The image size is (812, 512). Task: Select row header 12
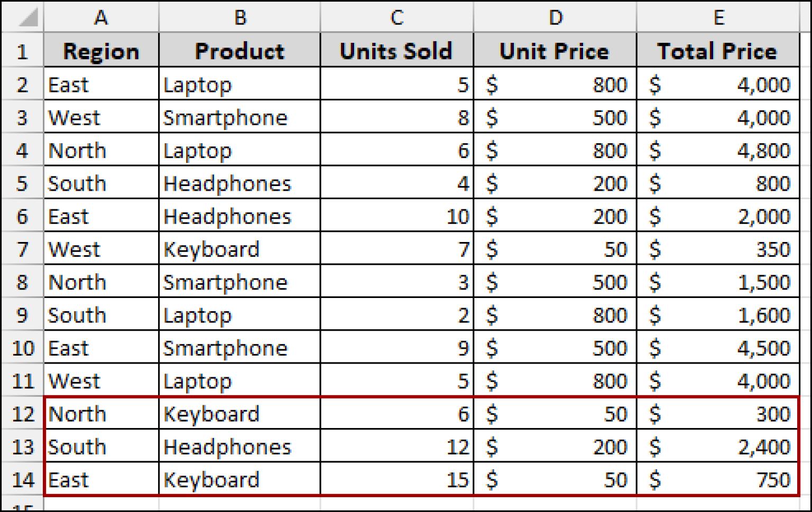click(x=21, y=413)
